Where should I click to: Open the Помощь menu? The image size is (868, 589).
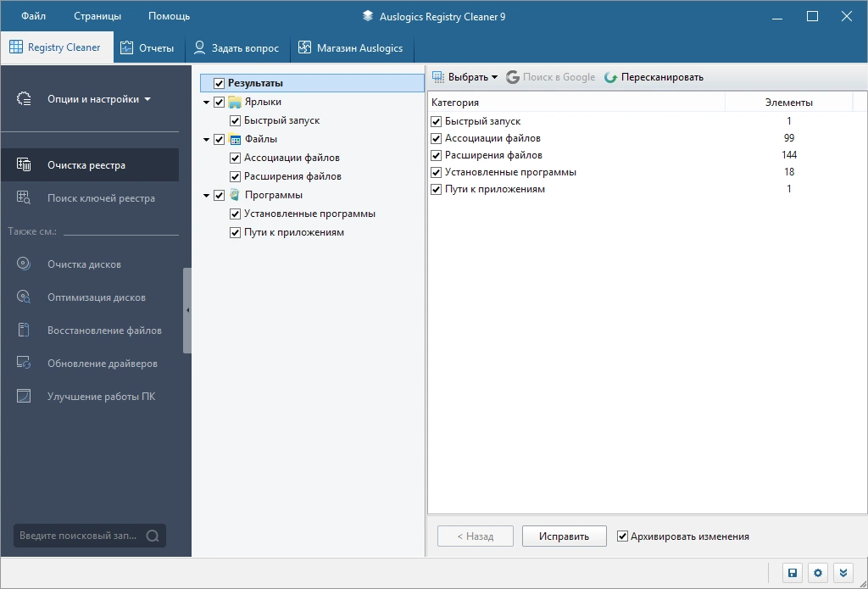[x=169, y=16]
